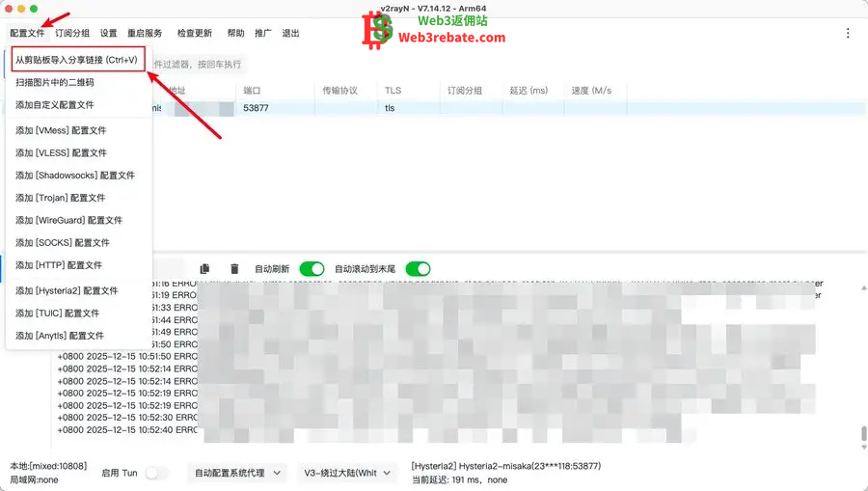Screen dimensions: 868x491
Task: Choose 添加 [TUIC] 配置文件
Action: point(79,314)
